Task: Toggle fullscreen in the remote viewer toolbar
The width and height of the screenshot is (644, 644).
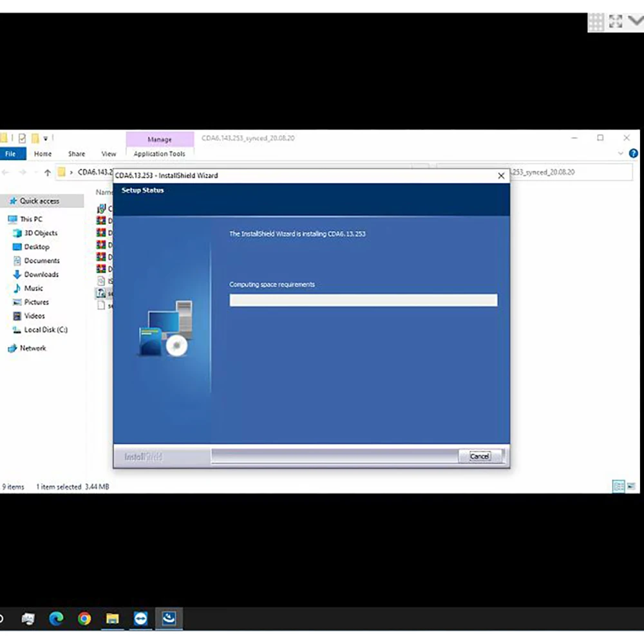Action: [615, 21]
